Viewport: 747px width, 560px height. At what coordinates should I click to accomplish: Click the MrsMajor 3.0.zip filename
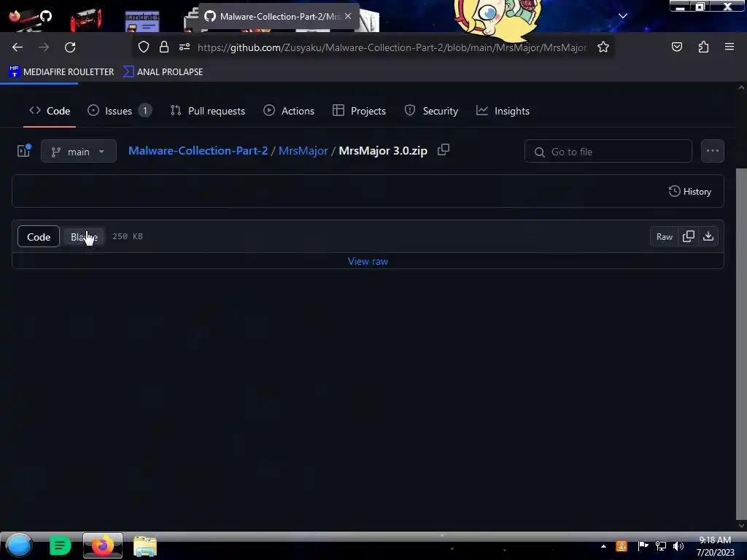(x=383, y=150)
